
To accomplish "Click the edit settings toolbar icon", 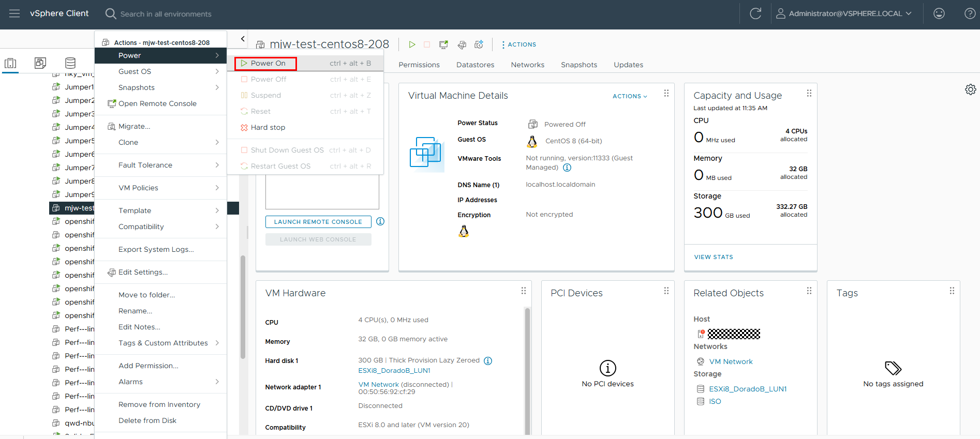I will pyautogui.click(x=462, y=45).
